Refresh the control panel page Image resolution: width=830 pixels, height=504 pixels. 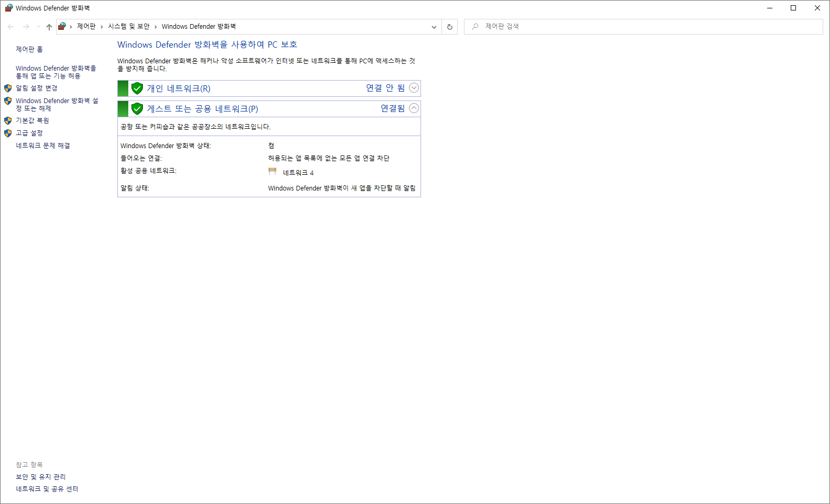pyautogui.click(x=450, y=27)
